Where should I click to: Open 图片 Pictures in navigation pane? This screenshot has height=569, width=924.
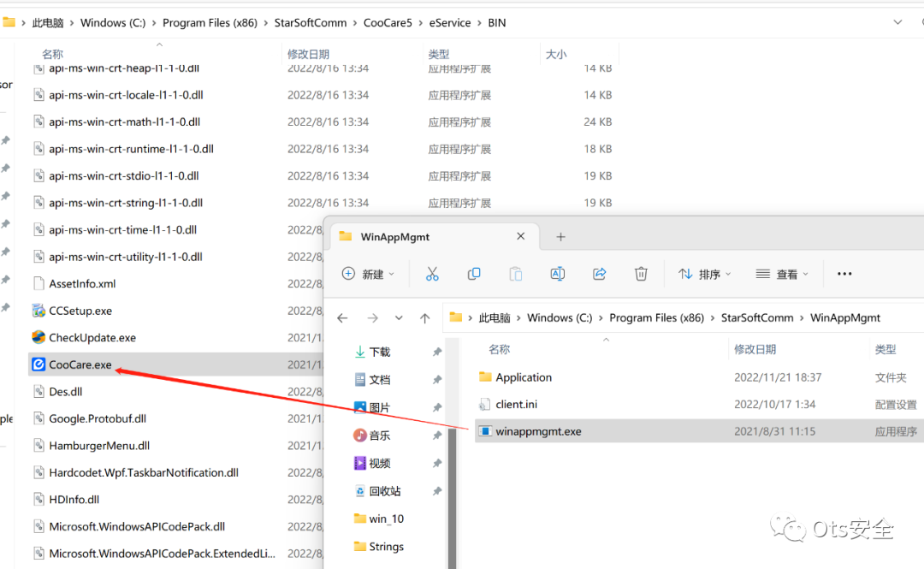tap(380, 407)
